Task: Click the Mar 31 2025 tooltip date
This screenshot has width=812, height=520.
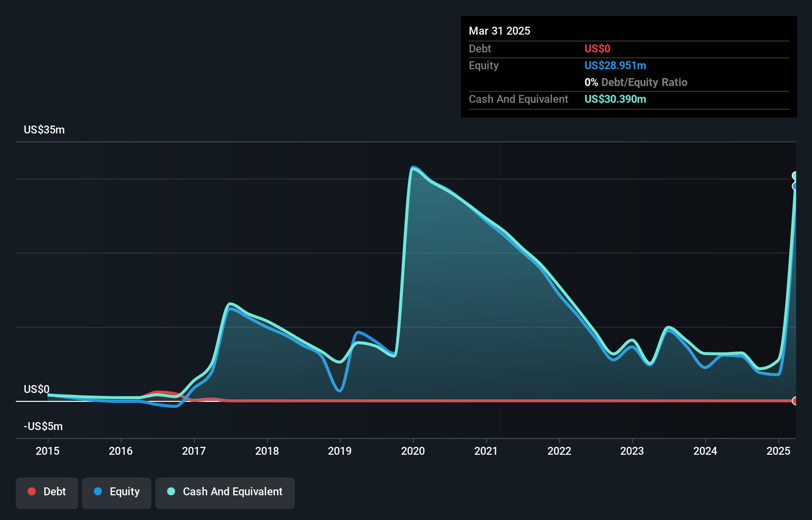Action: coord(499,31)
